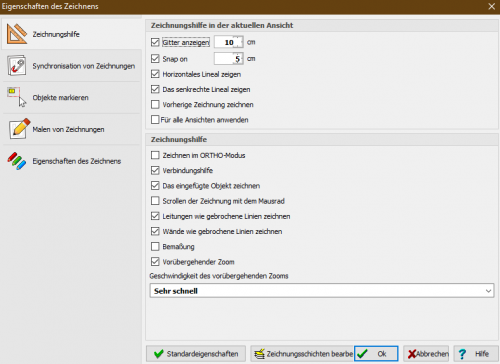
Task: Enable the Bemaßung checkbox
Action: (x=155, y=247)
